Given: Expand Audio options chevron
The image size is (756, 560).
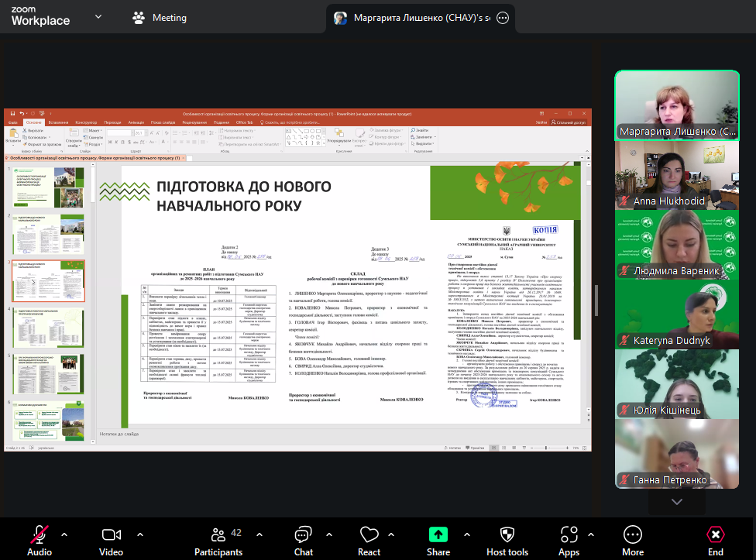Looking at the screenshot, I should pos(64,534).
